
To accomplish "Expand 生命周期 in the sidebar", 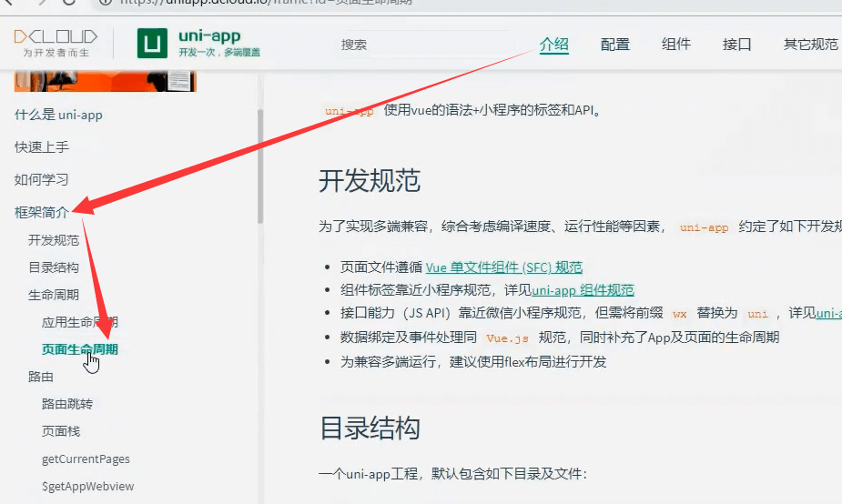I will (x=54, y=295).
